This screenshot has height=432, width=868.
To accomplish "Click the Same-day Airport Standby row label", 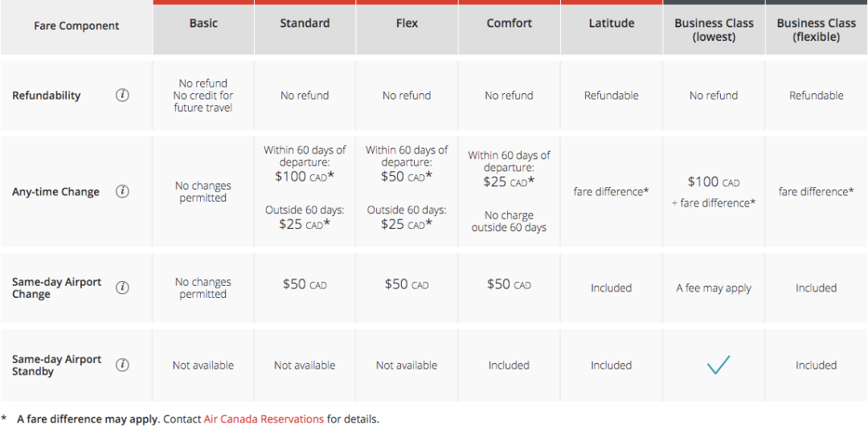I will click(56, 365).
